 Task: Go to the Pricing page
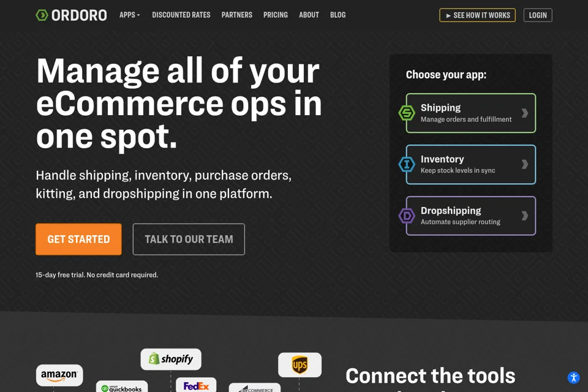(x=275, y=15)
